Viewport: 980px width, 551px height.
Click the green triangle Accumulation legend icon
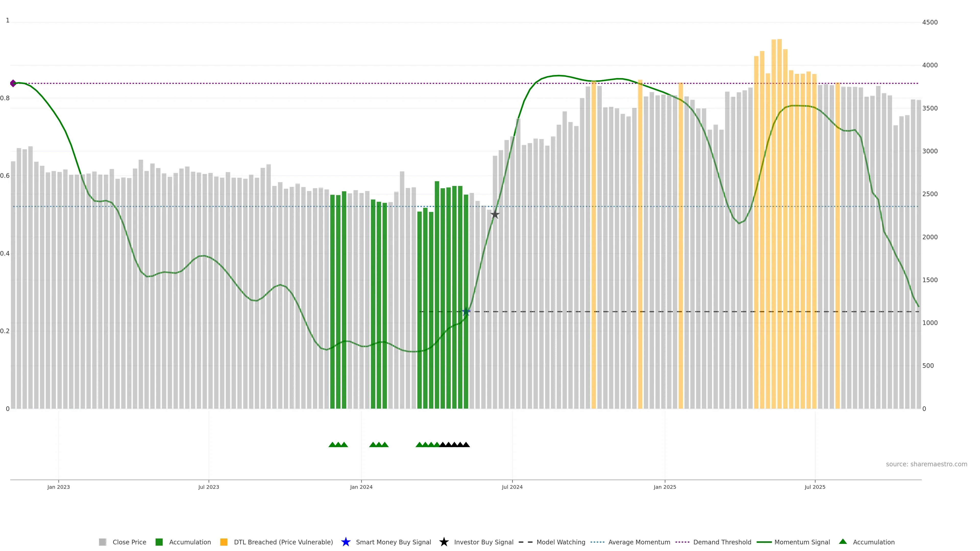(x=843, y=542)
